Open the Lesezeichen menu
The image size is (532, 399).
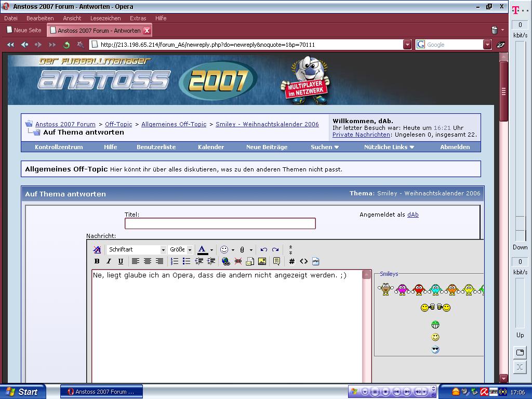pyautogui.click(x=105, y=18)
